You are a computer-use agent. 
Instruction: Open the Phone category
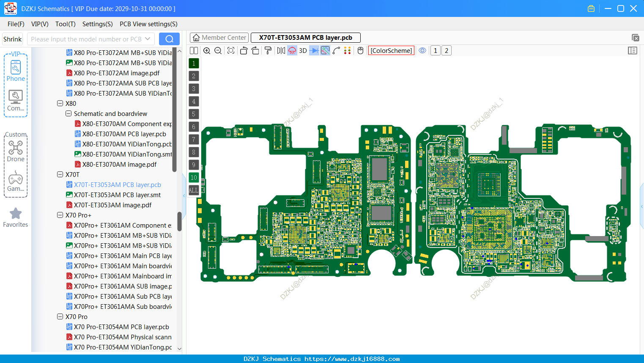16,71
